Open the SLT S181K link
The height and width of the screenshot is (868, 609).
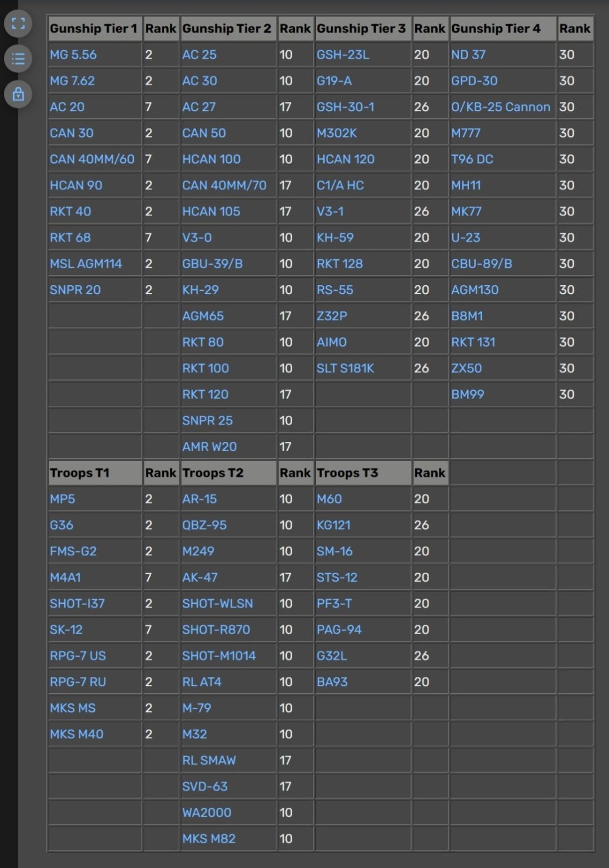[345, 369]
